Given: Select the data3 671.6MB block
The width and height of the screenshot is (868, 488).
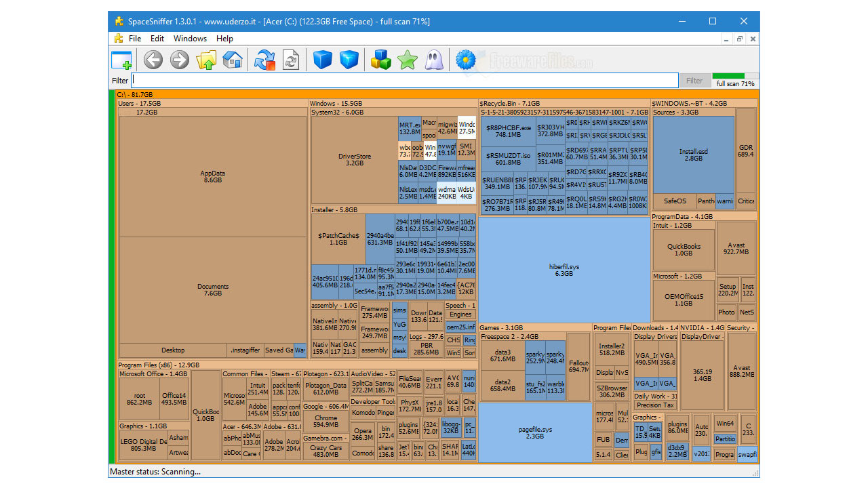Looking at the screenshot, I should click(502, 356).
